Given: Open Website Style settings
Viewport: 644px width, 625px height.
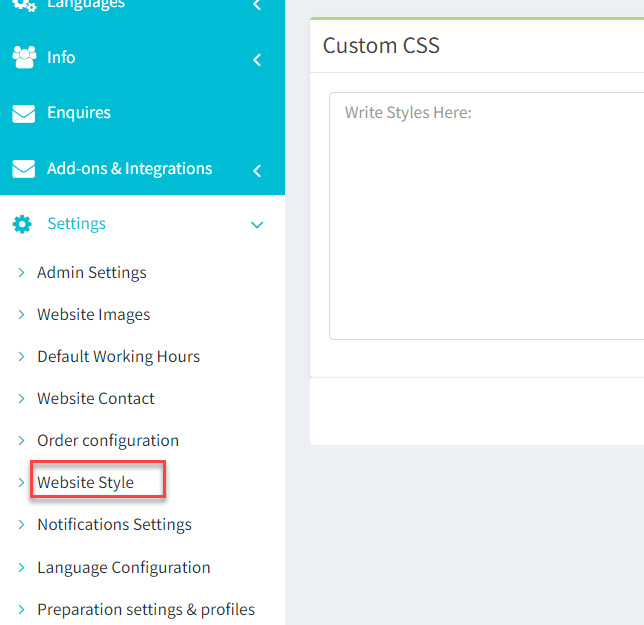Looking at the screenshot, I should [x=85, y=483].
